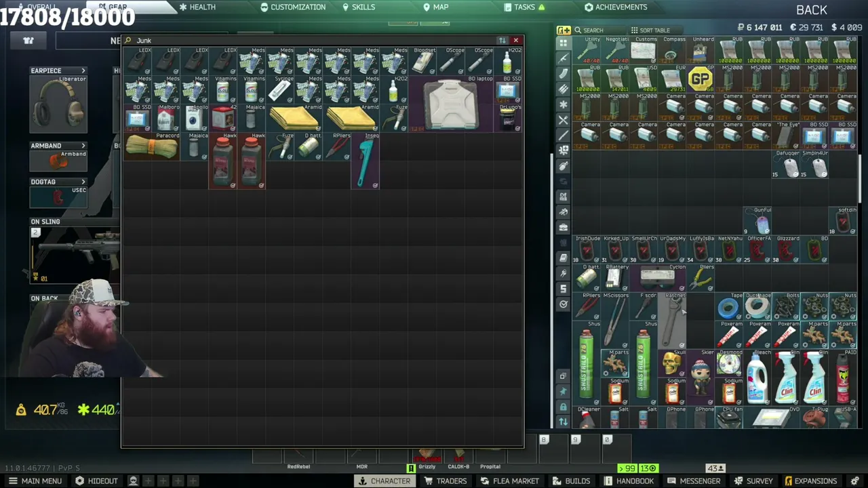Go to the HIDEOUT
The height and width of the screenshot is (488, 868).
pyautogui.click(x=96, y=481)
